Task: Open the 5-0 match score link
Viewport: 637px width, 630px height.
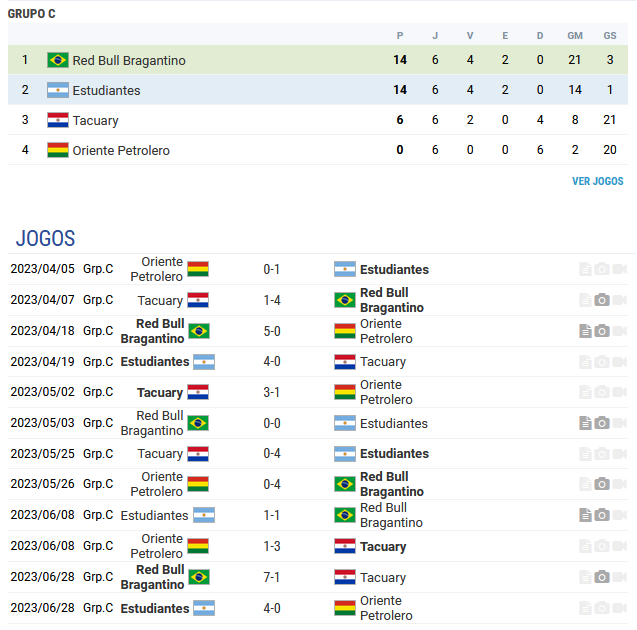Action: pyautogui.click(x=271, y=331)
